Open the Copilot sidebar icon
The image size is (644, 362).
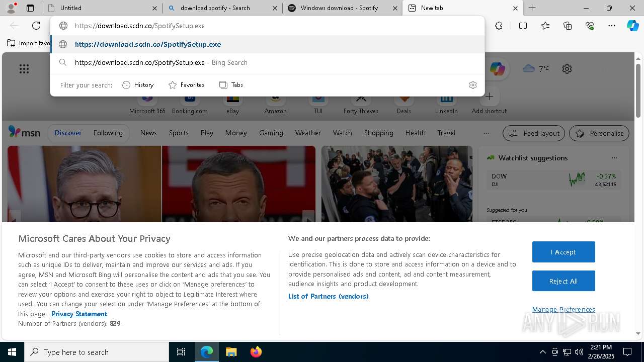(x=632, y=26)
